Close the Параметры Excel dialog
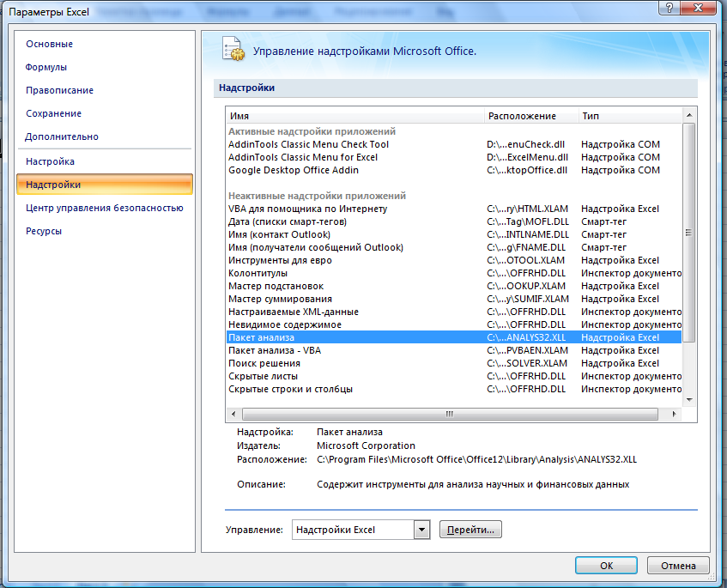Viewport: 727px width, 588px height. coord(698,8)
